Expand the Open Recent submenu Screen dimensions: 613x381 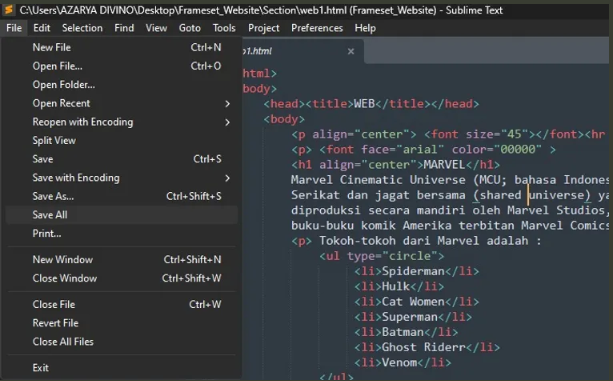(x=122, y=104)
